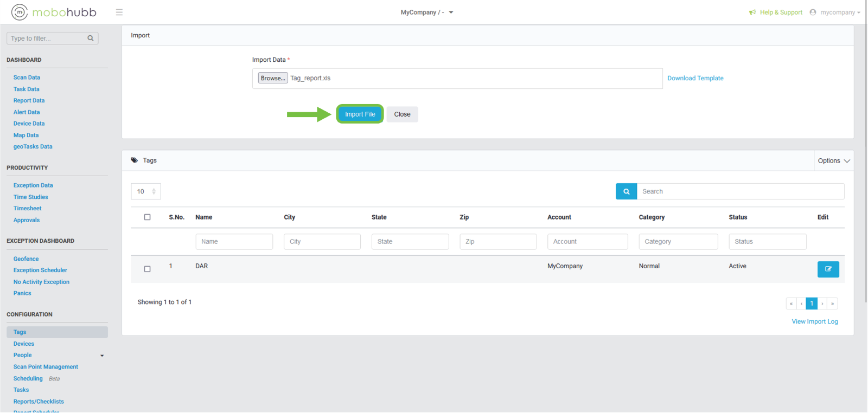Check the checkbox for the DAR row
The image size is (868, 413).
click(147, 269)
